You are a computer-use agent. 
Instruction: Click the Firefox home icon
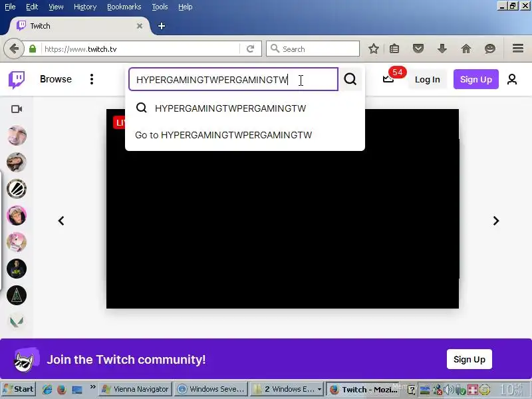466,49
